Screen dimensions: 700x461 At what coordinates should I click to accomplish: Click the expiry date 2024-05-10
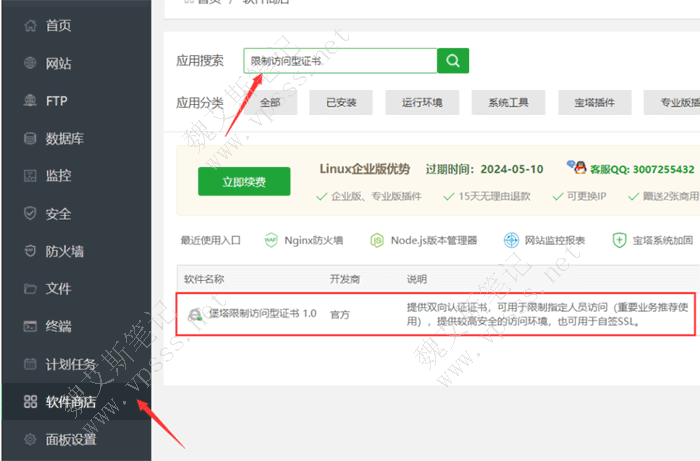(512, 169)
